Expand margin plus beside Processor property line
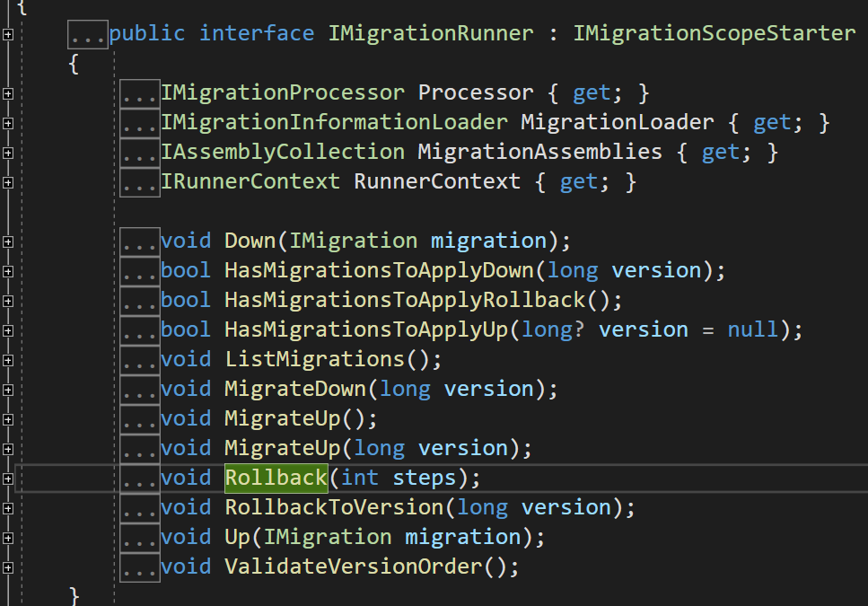The image size is (868, 606). coord(8,93)
